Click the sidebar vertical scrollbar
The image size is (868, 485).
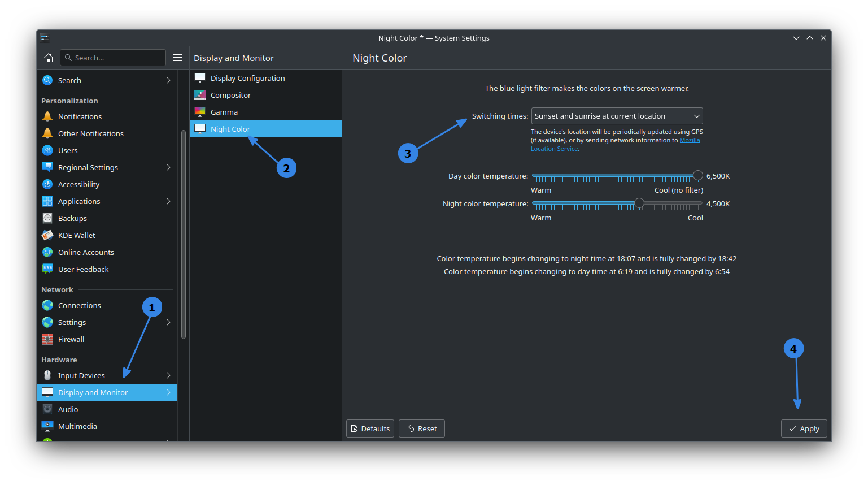click(184, 235)
